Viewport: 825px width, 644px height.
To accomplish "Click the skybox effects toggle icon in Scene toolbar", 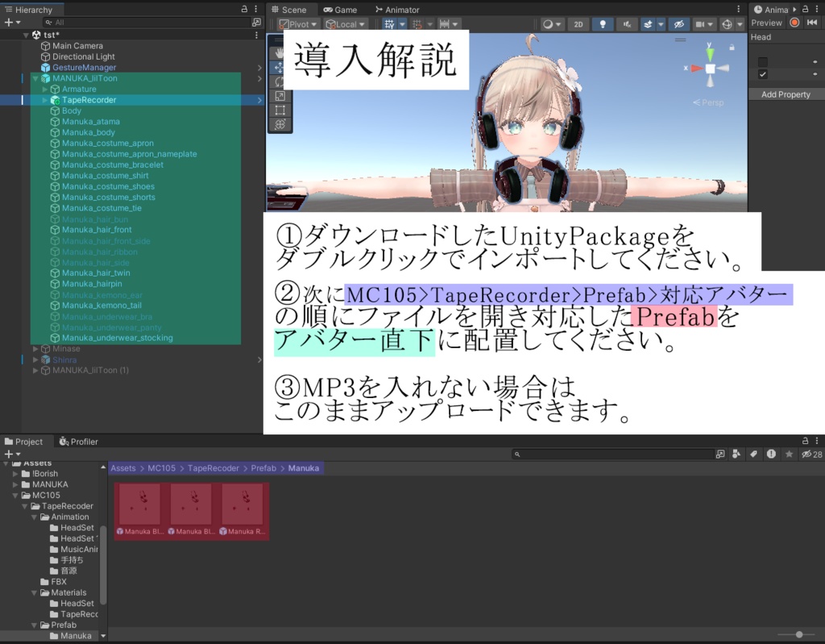I will pos(649,24).
